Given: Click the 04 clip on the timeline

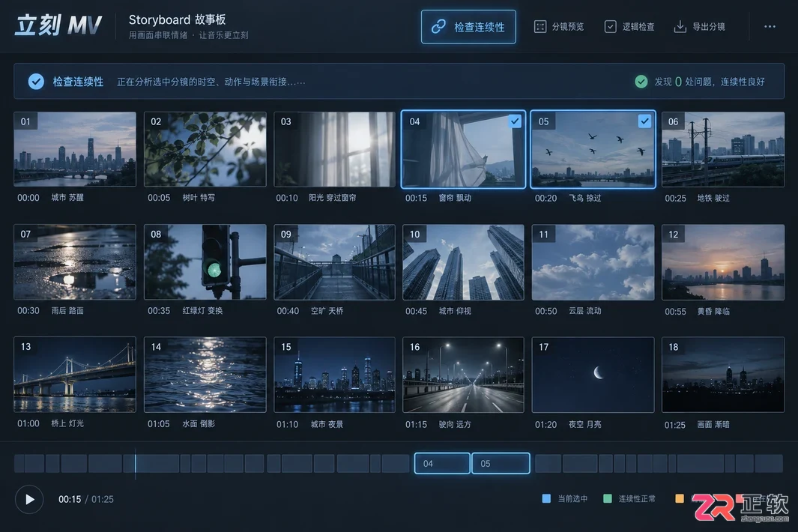Looking at the screenshot, I should tap(442, 463).
